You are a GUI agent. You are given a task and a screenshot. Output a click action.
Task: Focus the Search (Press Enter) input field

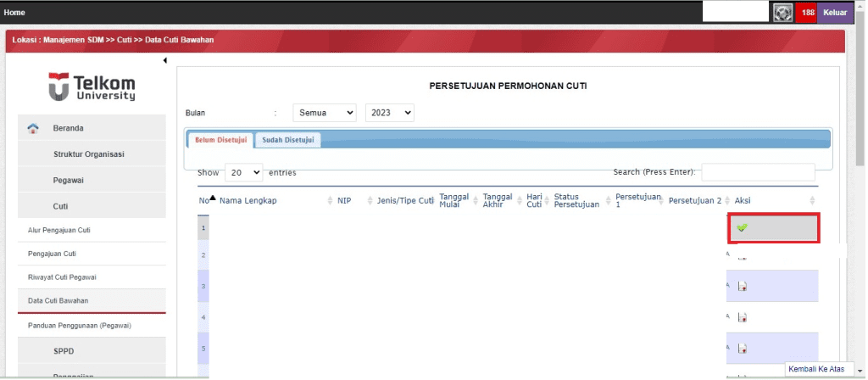[x=758, y=172]
